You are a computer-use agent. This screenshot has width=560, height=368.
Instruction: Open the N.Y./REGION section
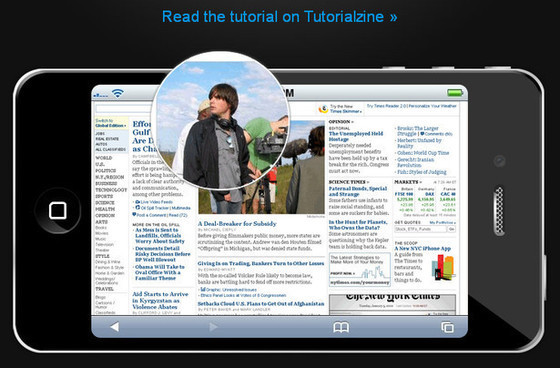pyautogui.click(x=110, y=177)
